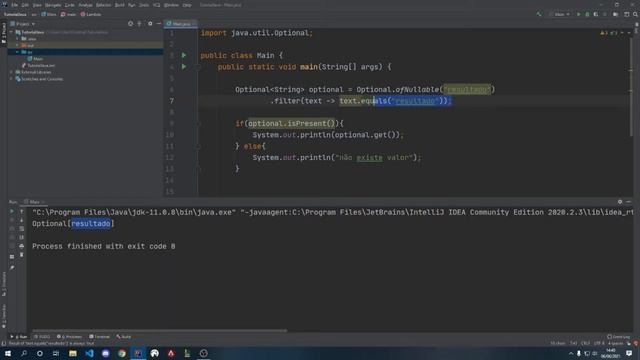Open the View menu
The width and height of the screenshot is (640, 360).
click(x=37, y=5)
